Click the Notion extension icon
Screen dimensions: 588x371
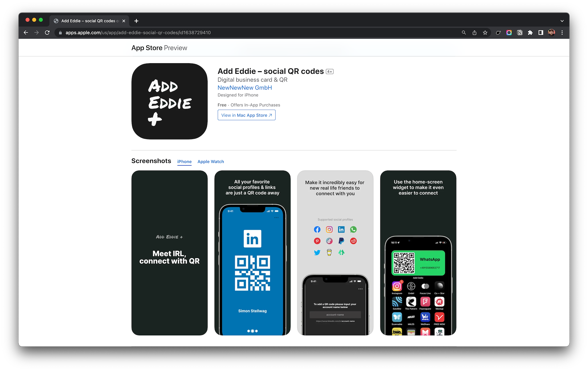coord(520,33)
